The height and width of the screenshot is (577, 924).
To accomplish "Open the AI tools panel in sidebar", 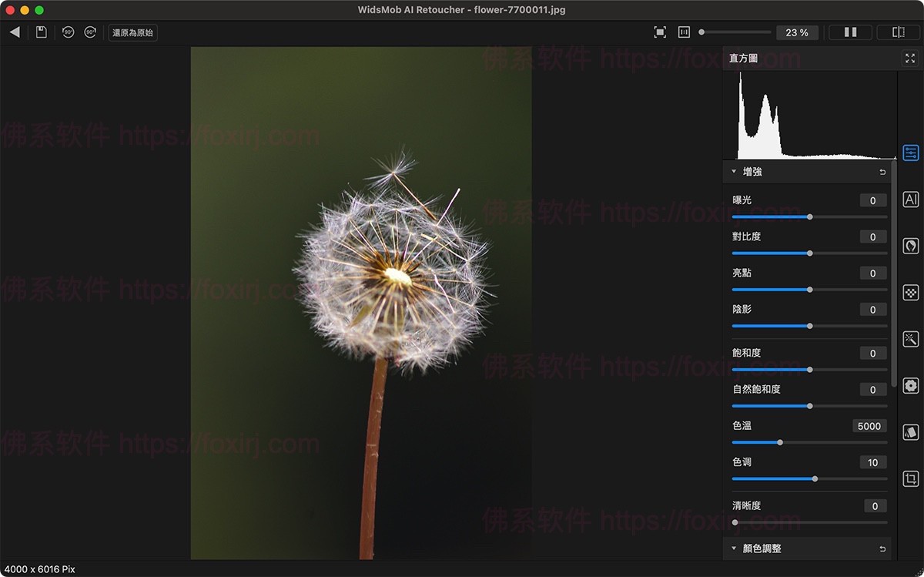I will click(910, 200).
